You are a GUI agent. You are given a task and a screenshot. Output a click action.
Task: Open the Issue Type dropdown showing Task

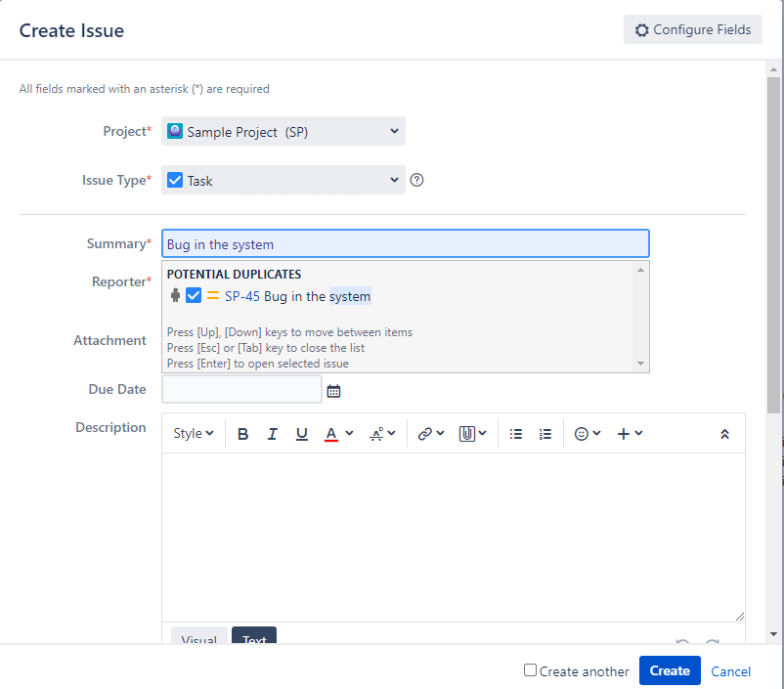pos(283,180)
